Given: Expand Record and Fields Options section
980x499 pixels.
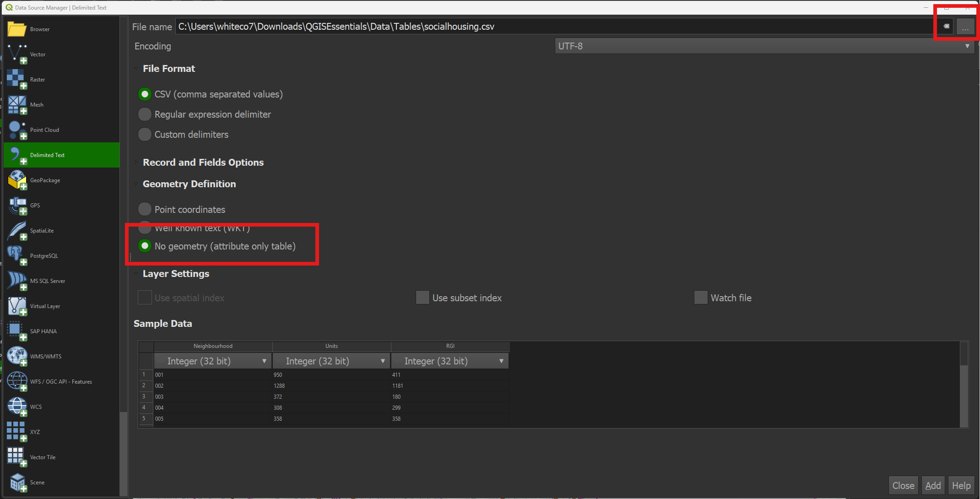Looking at the screenshot, I should pyautogui.click(x=136, y=163).
